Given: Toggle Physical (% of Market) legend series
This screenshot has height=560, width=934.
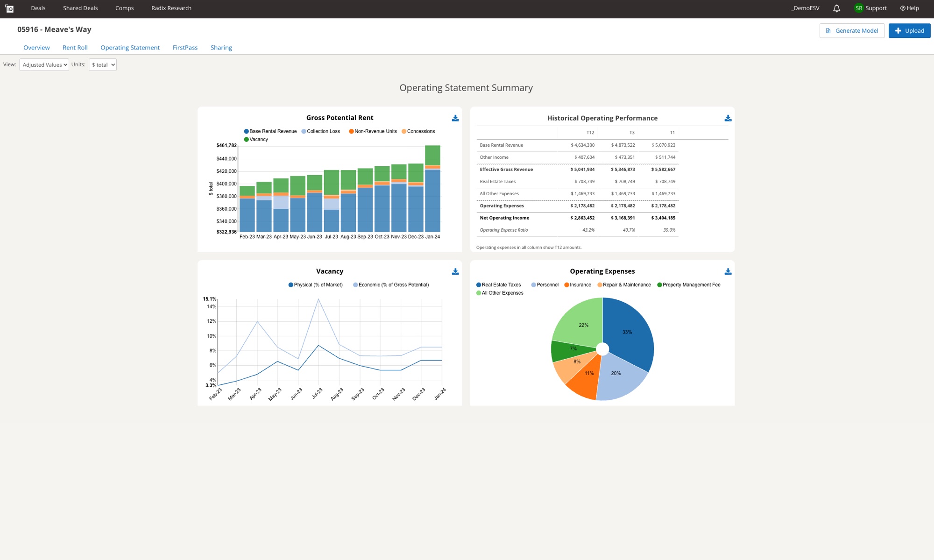Looking at the screenshot, I should coord(316,285).
